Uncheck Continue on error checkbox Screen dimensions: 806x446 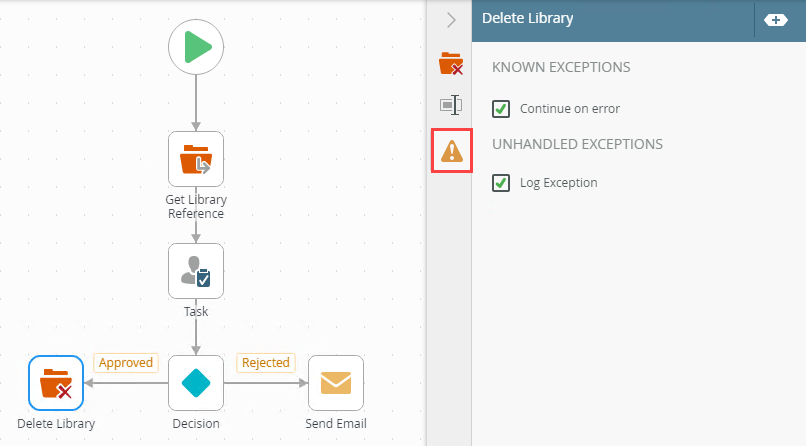coord(501,109)
